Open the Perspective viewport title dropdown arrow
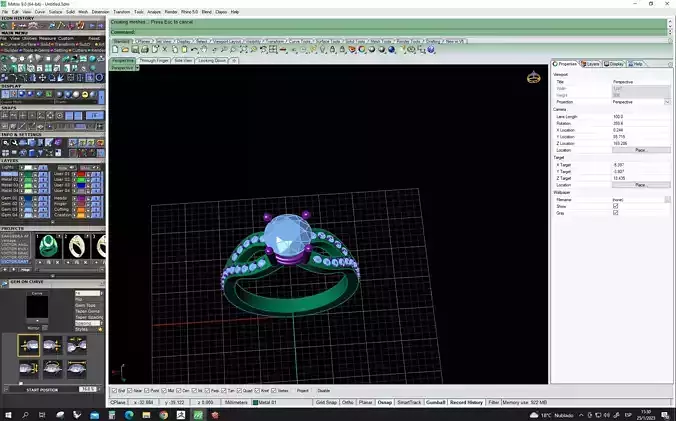 pyautogui.click(x=137, y=68)
